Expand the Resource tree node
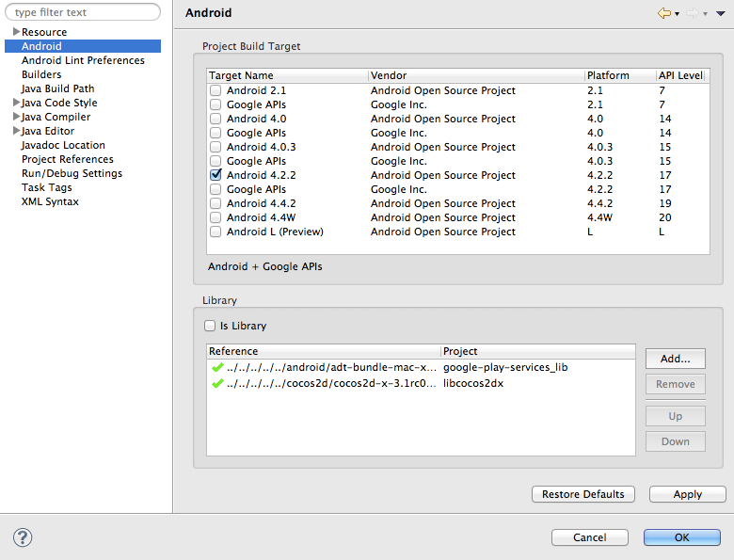Image resolution: width=734 pixels, height=560 pixels. pyautogui.click(x=16, y=32)
